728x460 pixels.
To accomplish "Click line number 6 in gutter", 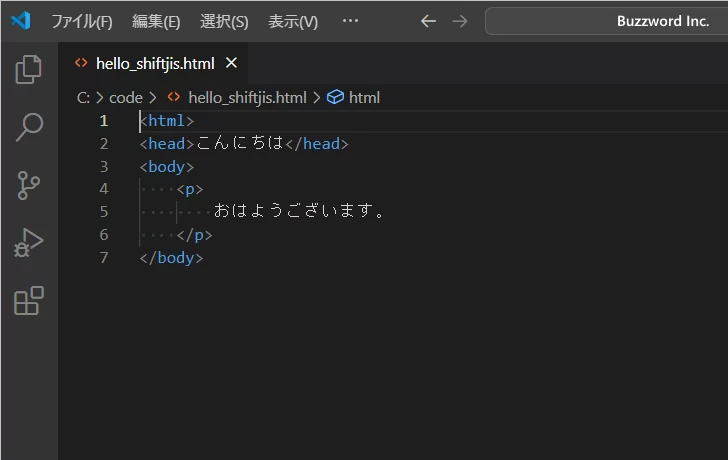I will (x=104, y=235).
